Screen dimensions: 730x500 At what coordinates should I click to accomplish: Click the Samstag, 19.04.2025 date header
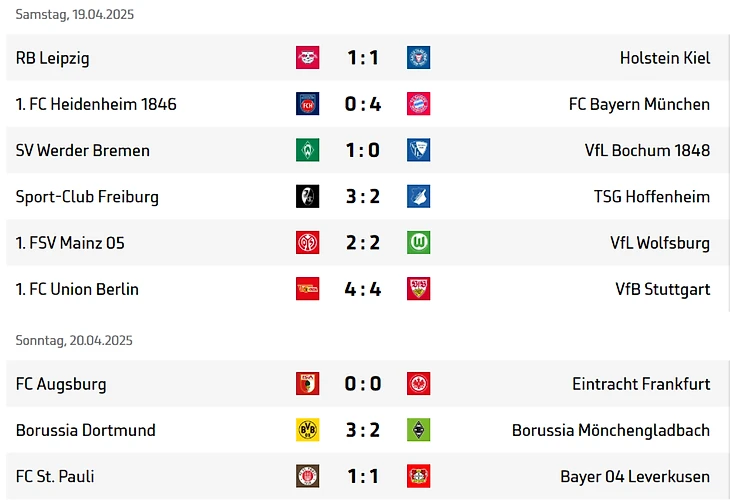(x=74, y=15)
